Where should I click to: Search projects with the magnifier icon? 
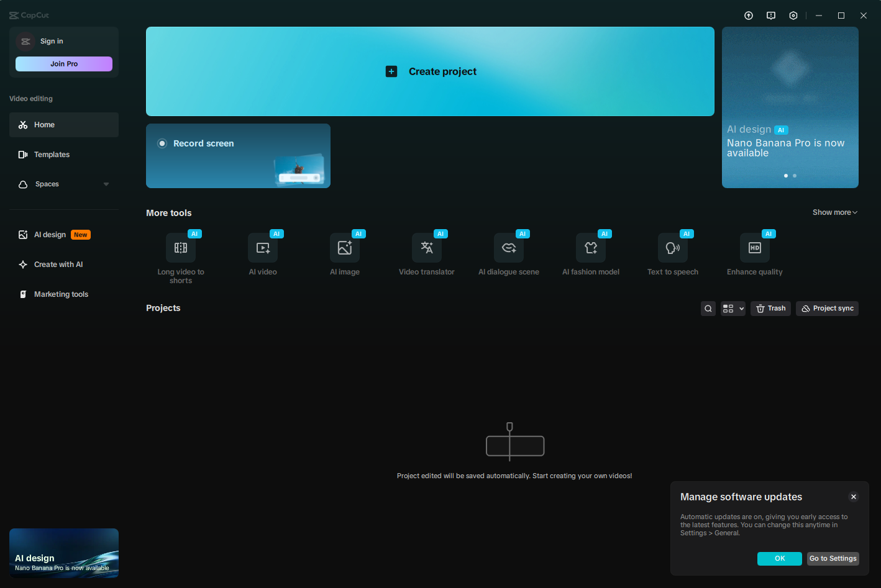click(708, 309)
